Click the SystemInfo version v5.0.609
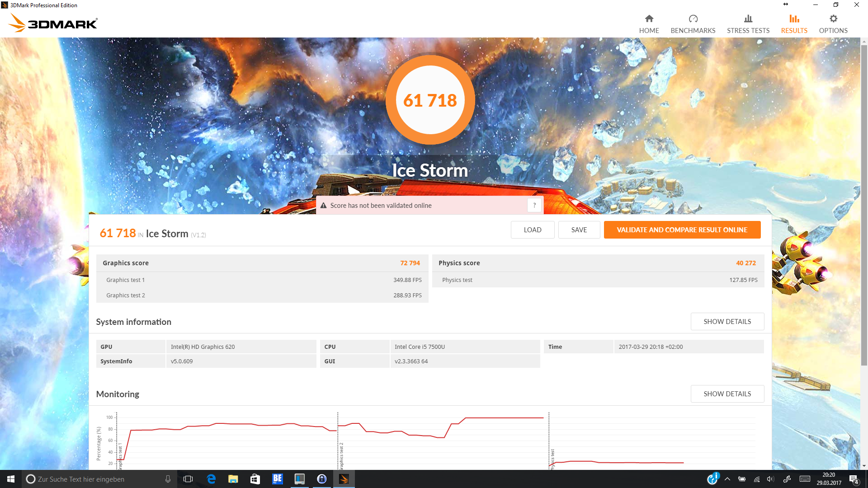 [182, 361]
